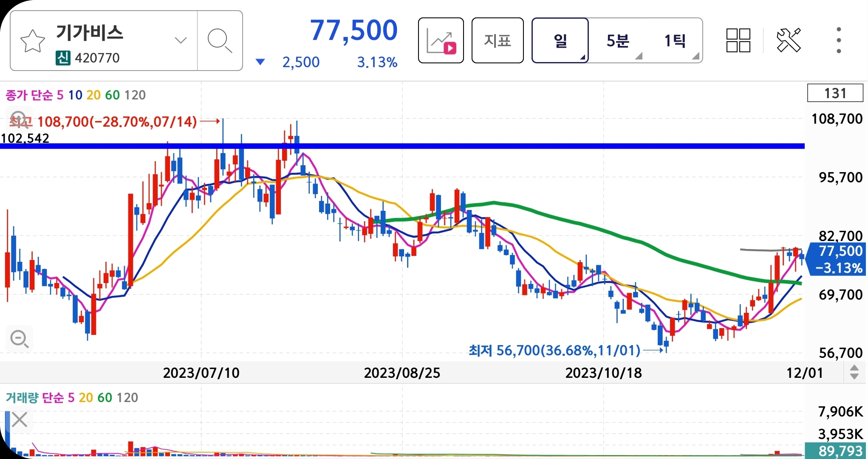
Task: Open the chart video replay icon
Action: pos(441,41)
